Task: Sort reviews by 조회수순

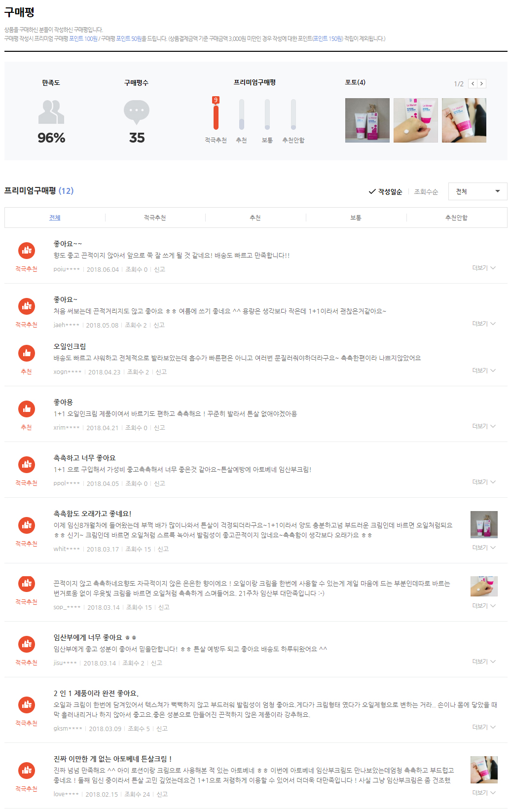Action: pos(426,192)
